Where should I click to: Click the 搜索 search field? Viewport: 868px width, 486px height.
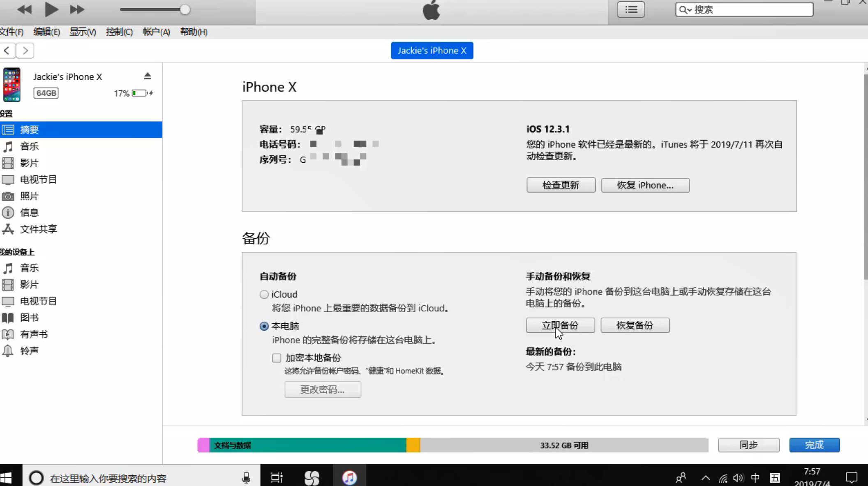pyautogui.click(x=744, y=9)
